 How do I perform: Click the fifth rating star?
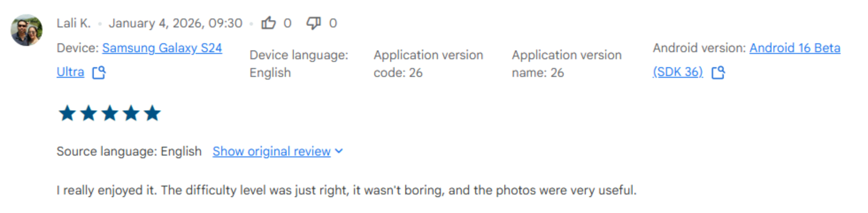[152, 113]
